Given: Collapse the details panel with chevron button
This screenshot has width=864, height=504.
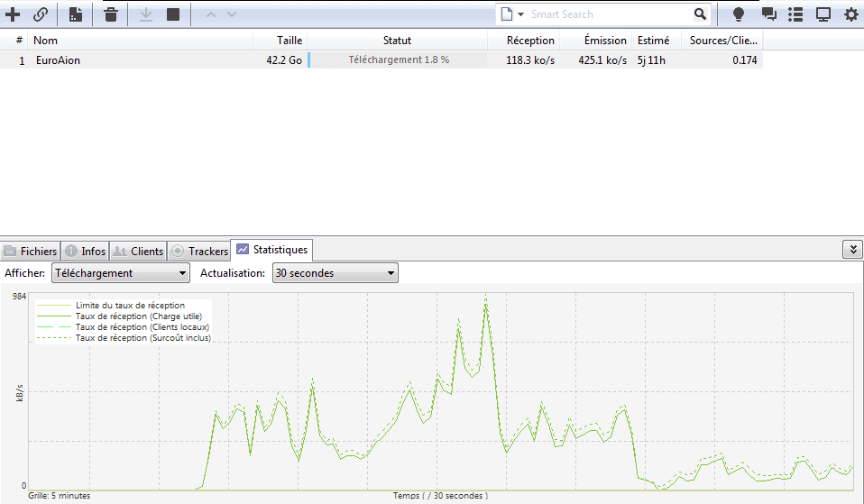Looking at the screenshot, I should pos(851,250).
